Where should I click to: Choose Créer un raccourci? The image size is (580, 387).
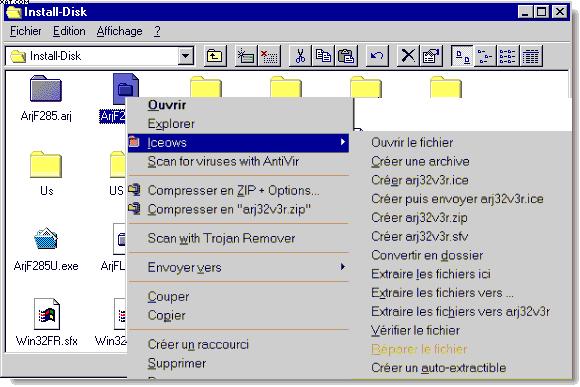tap(238, 344)
